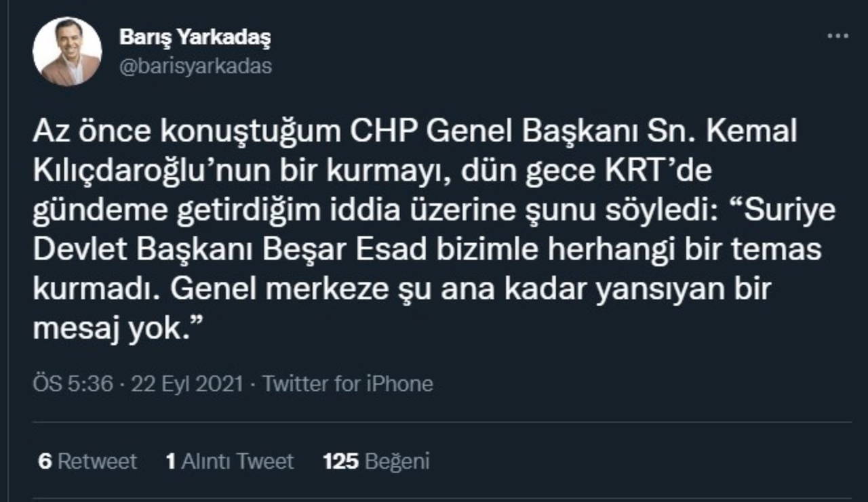This screenshot has width=868, height=502.
Task: View the 125 Beğeni likes list
Action: [376, 461]
